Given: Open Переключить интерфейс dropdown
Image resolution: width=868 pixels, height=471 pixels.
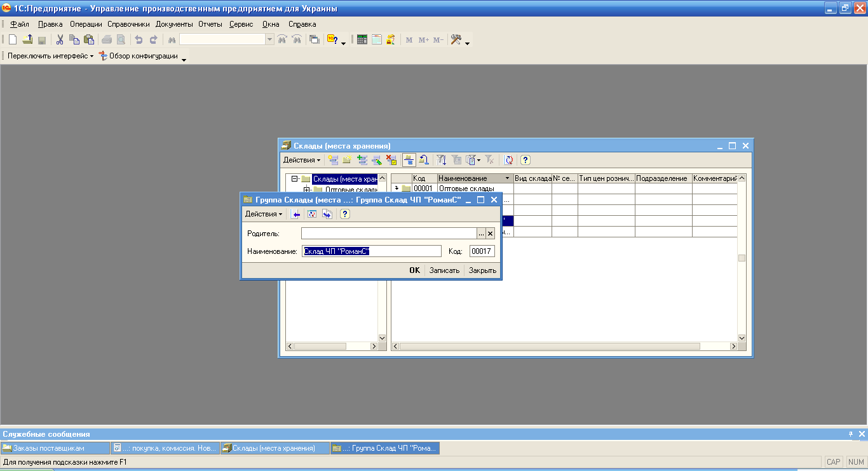Looking at the screenshot, I should 50,56.
